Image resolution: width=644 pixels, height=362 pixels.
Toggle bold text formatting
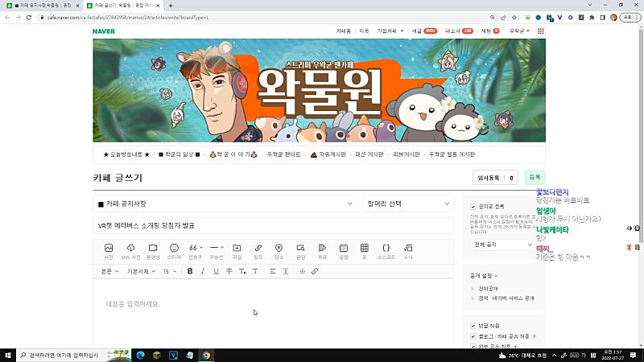pyautogui.click(x=190, y=272)
